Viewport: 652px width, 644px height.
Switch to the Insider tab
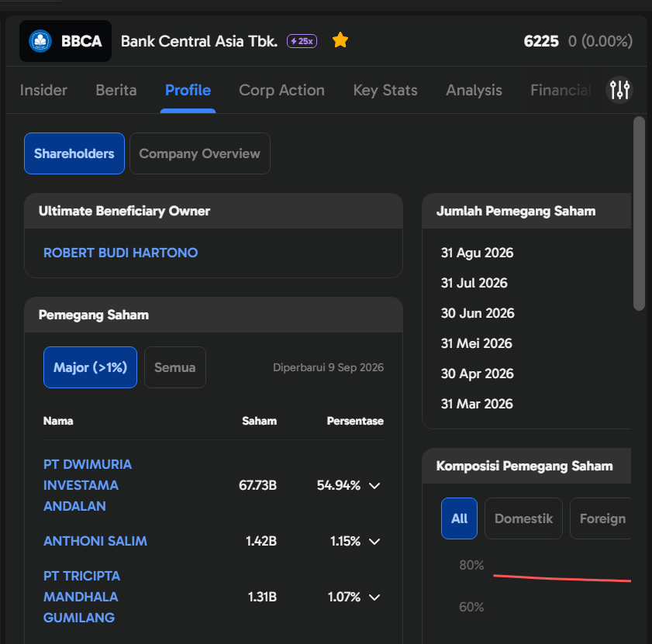[43, 90]
